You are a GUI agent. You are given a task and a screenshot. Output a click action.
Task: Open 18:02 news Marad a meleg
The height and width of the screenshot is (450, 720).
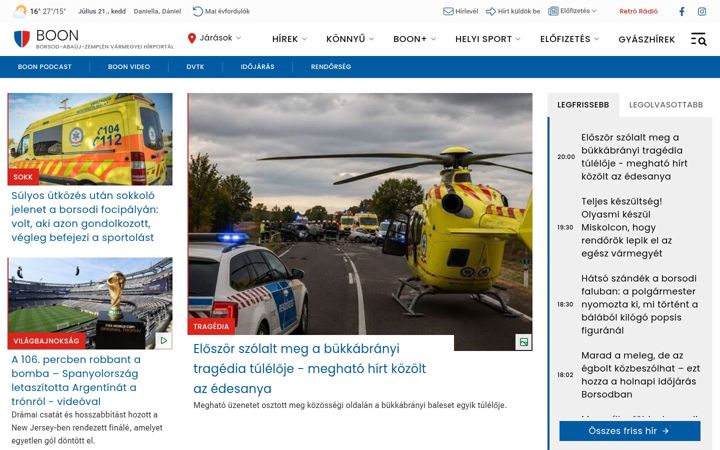pyautogui.click(x=640, y=375)
